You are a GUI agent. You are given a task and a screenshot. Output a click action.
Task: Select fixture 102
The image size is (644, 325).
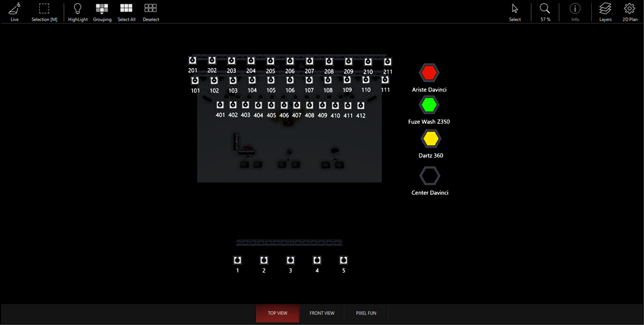[214, 80]
